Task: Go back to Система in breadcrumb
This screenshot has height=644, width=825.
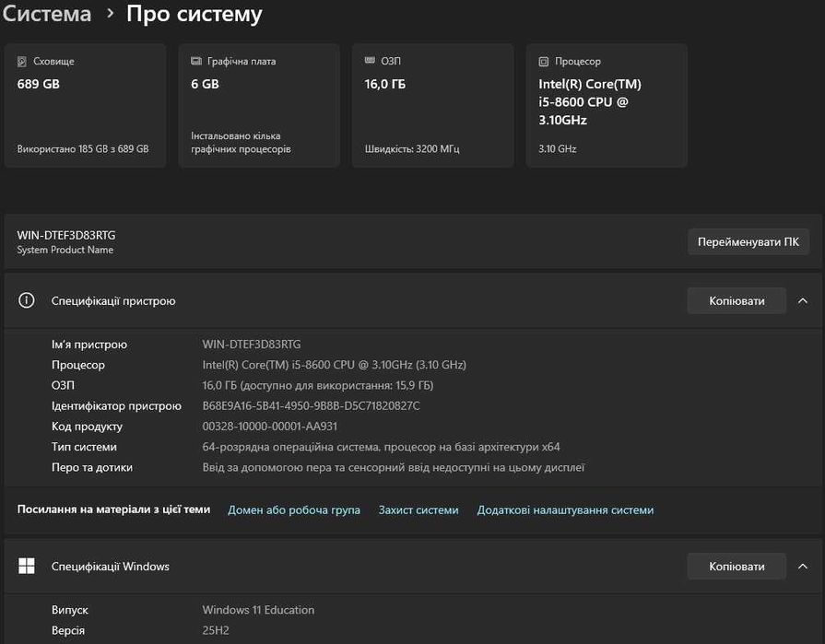Action: 46,14
